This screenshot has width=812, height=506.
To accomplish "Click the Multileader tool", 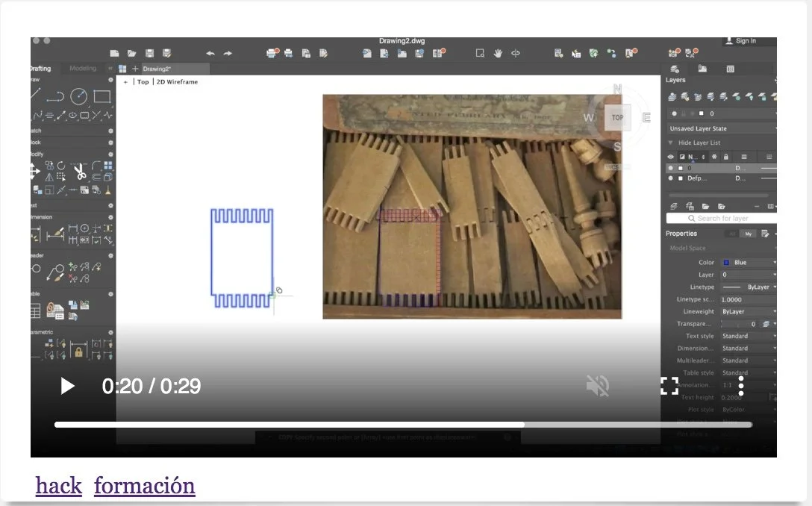I will [x=55, y=272].
